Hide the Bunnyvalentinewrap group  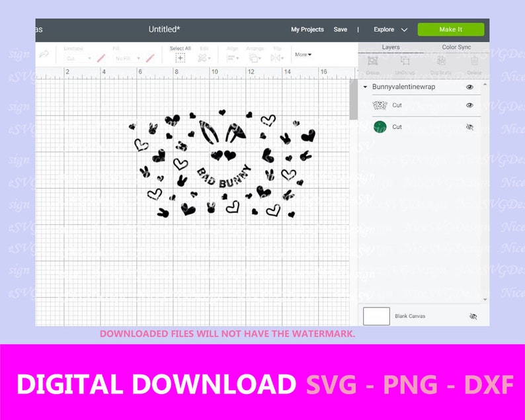point(469,87)
